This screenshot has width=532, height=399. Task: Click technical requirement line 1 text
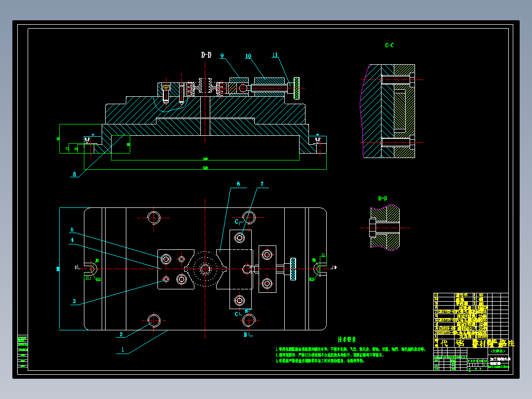click(x=350, y=349)
